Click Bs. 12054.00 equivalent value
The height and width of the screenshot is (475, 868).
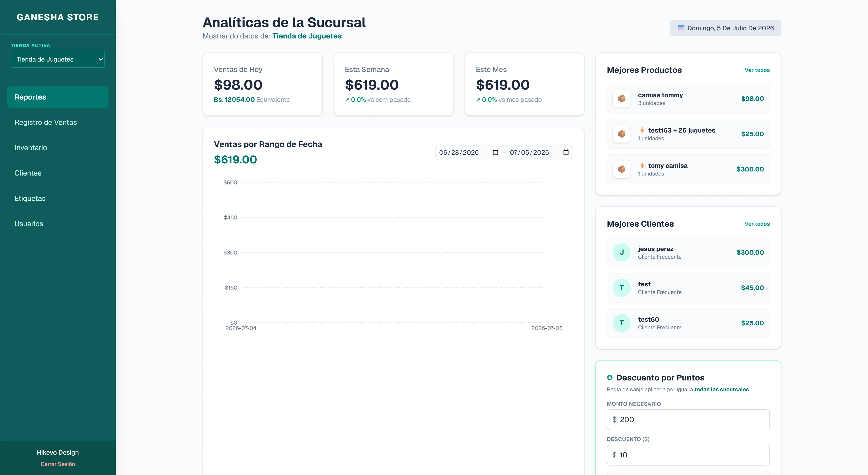234,100
